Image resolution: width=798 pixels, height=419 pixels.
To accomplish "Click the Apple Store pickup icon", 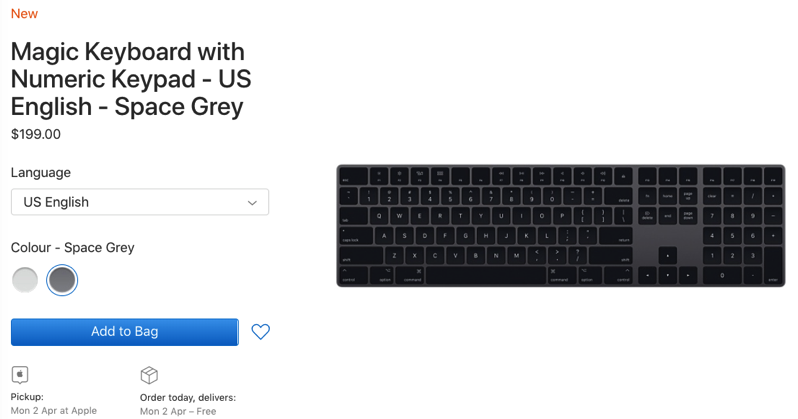I will [x=20, y=375].
